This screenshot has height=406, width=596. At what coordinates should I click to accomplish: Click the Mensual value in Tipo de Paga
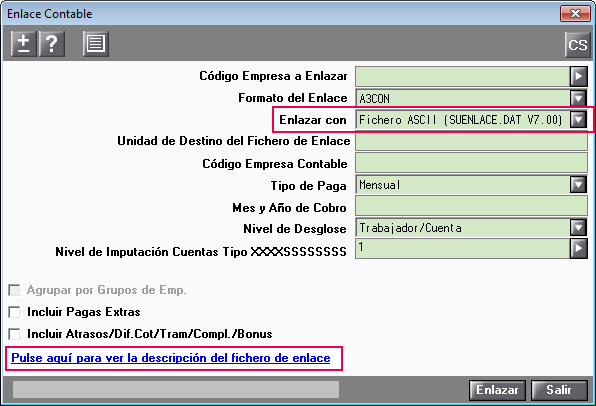click(x=379, y=185)
